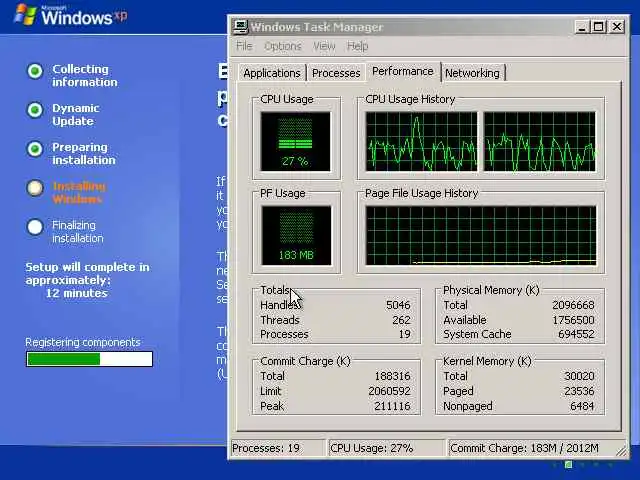Screen dimensions: 640x480
Task: Click the Windows XP logo flag
Action: pos(25,15)
